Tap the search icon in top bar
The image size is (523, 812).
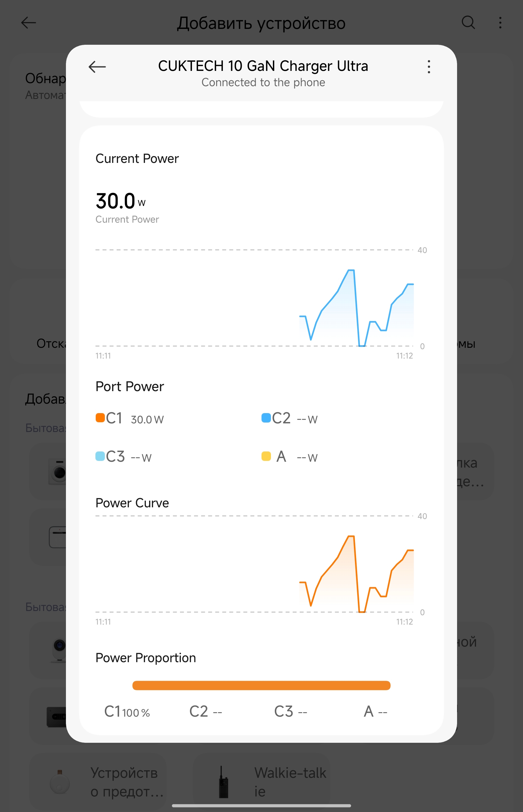coord(468,23)
